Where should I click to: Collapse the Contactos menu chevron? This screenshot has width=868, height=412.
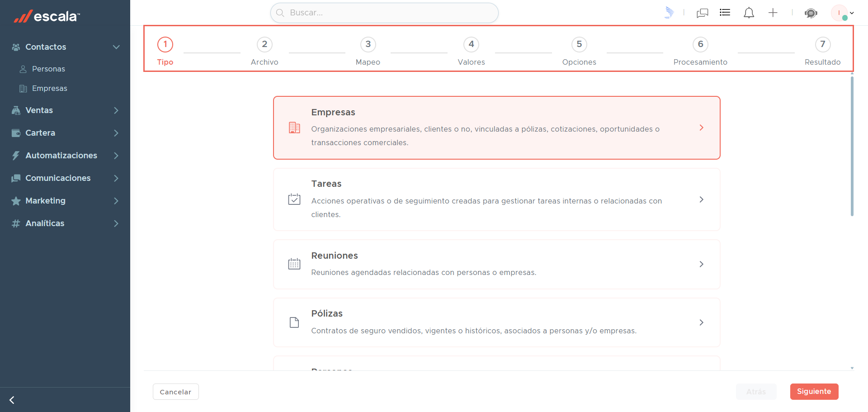click(116, 47)
